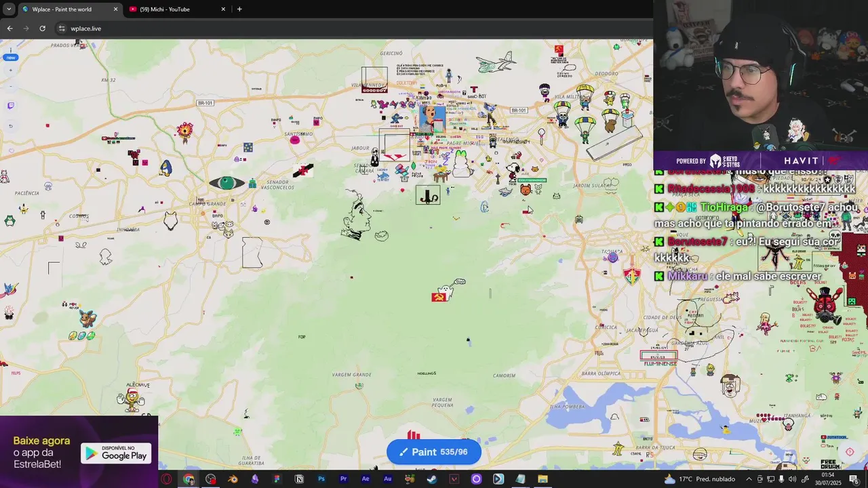Image resolution: width=868 pixels, height=488 pixels.
Task: Click the undo arrow on map sidebar
Action: point(10,126)
